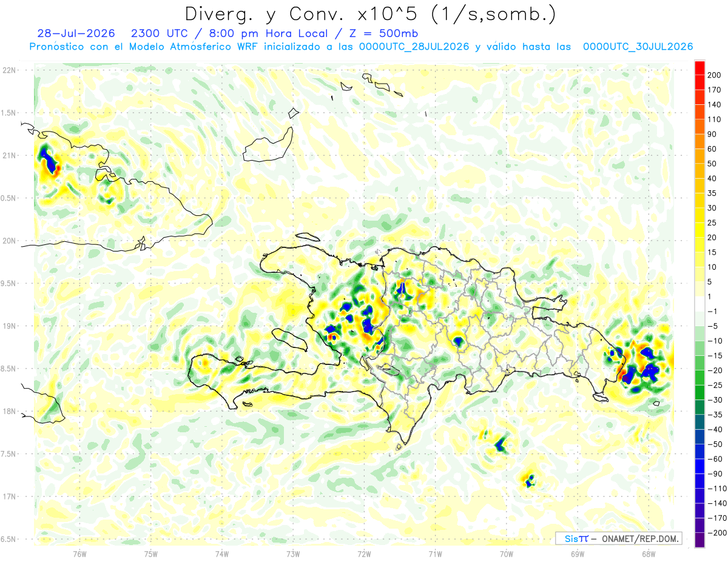This screenshot has width=728, height=562.
Task: Click the positive '15' colorbar label
Action: coord(712,252)
